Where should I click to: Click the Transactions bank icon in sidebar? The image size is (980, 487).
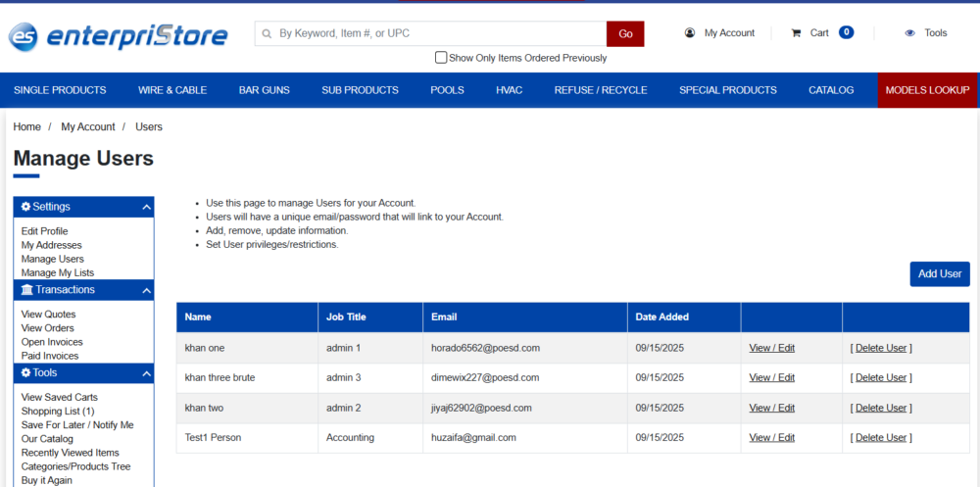tap(26, 289)
